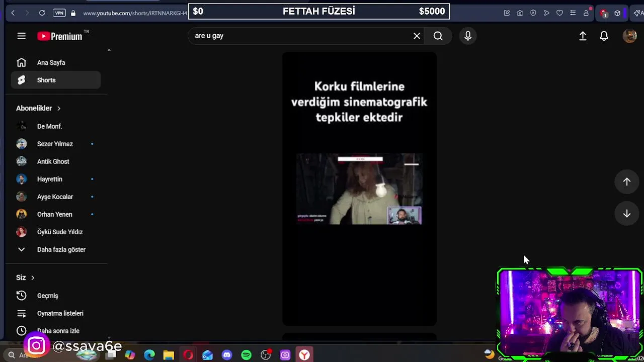
Task: Open Microsoft Edge from taskbar
Action: point(149,355)
